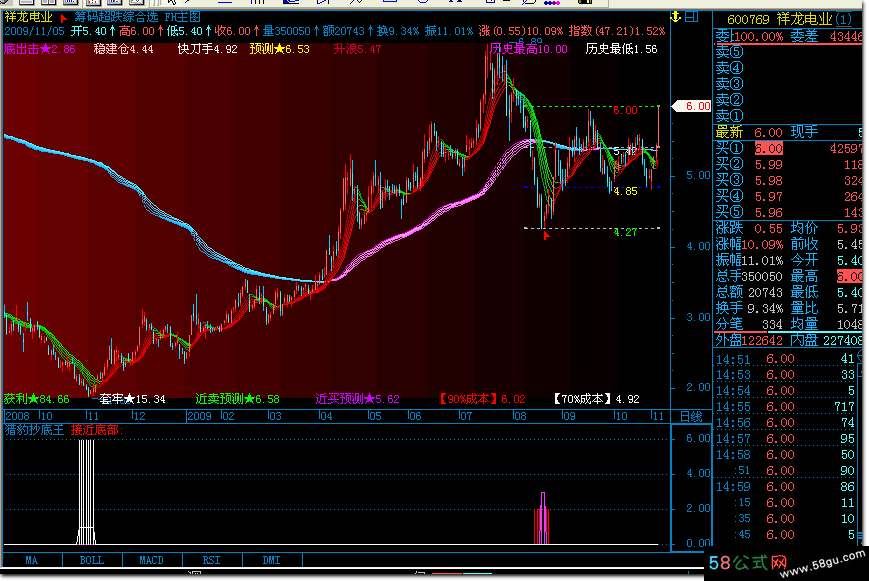Click the 套牢★15.34 value
The image size is (869, 581).
[132, 399]
